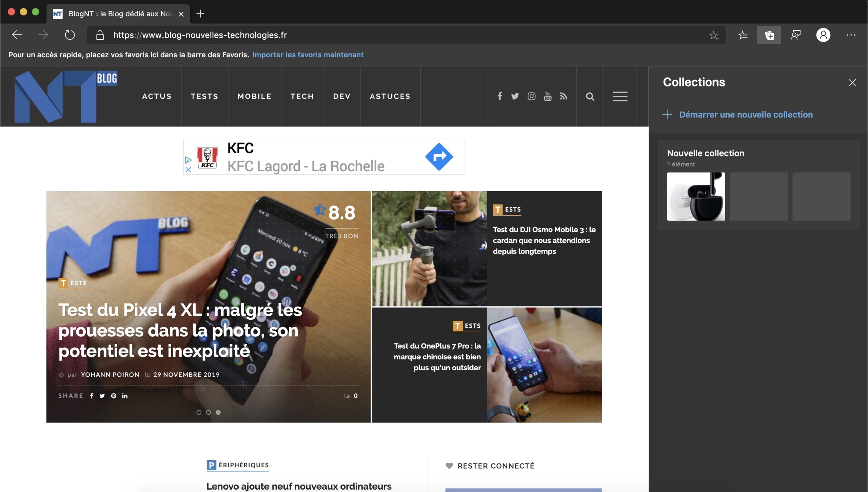Click 'Importer les favoris maintenant' link
Screen dimensions: 868x492
[x=308, y=55]
